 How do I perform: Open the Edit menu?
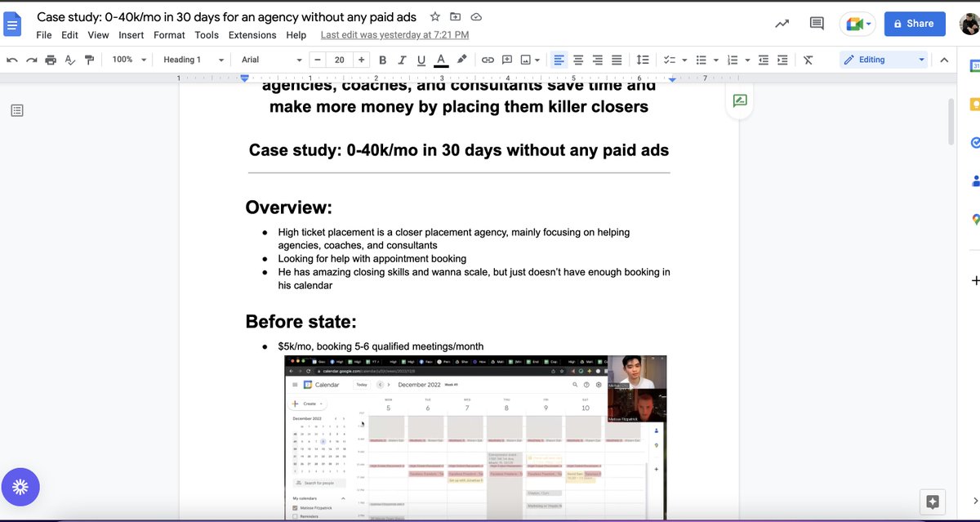pos(70,35)
